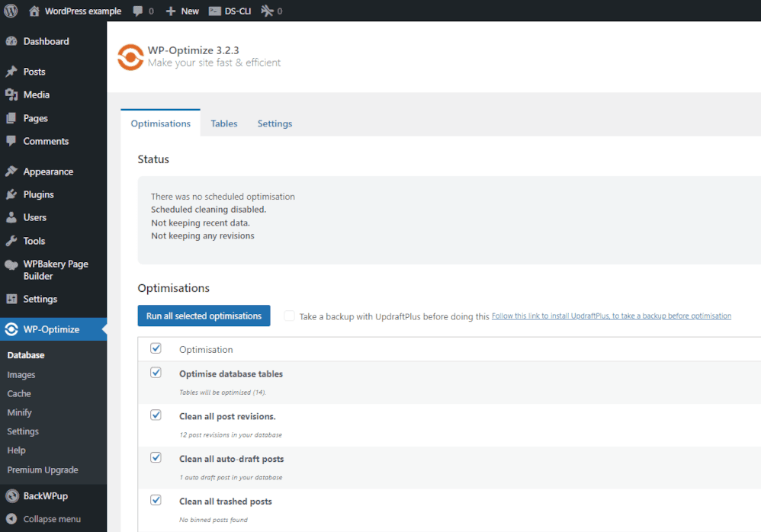Follow the install UpdraftPlus link
Screen dimensions: 761x532
pos(612,316)
